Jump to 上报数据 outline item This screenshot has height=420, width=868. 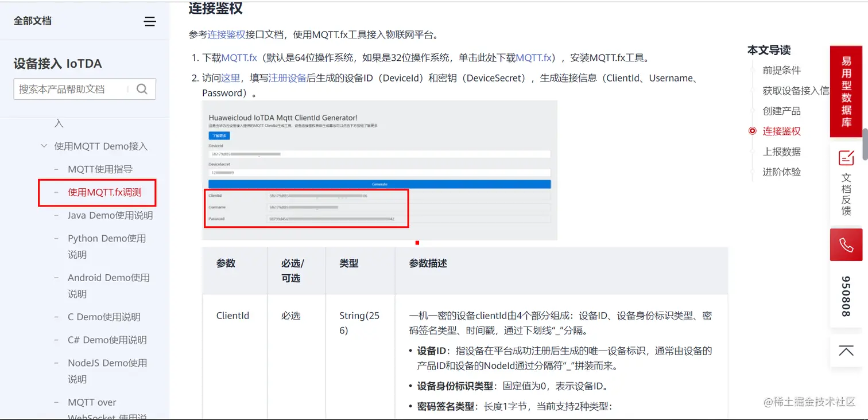click(781, 152)
